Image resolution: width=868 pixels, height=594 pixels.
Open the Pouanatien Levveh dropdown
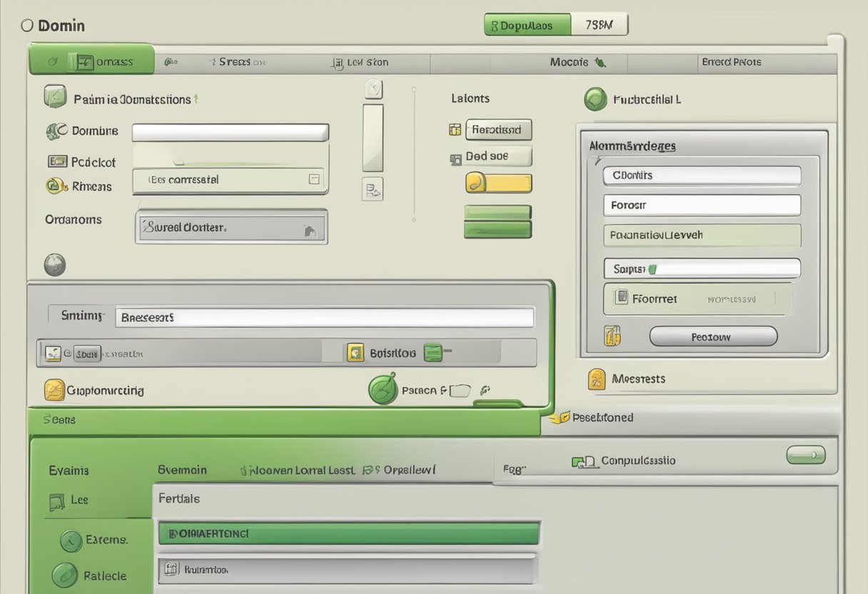702,235
